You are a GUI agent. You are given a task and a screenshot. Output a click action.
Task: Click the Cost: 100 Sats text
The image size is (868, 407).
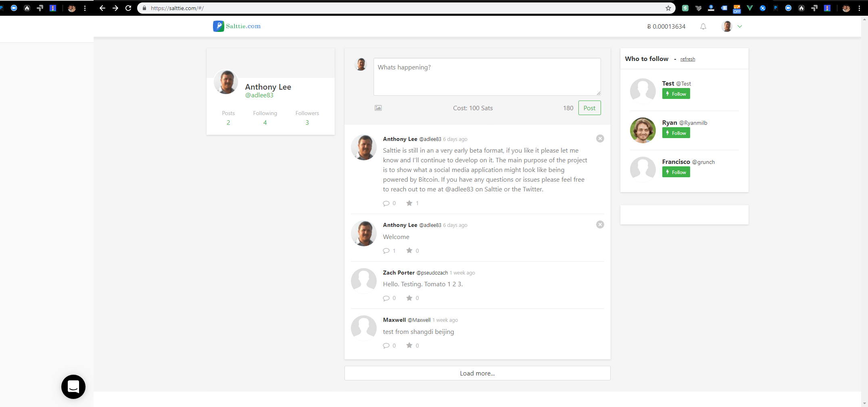pyautogui.click(x=473, y=108)
